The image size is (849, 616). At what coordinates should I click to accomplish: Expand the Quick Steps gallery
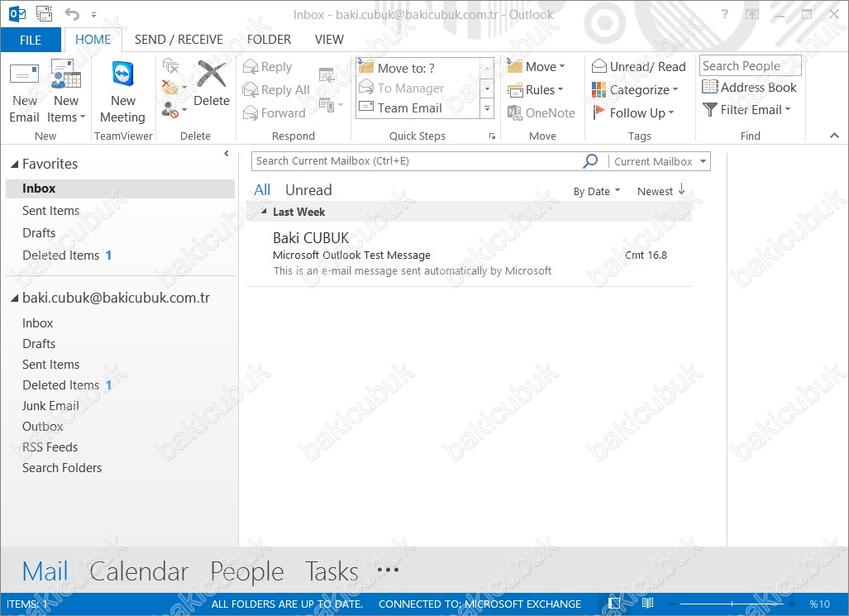point(487,108)
